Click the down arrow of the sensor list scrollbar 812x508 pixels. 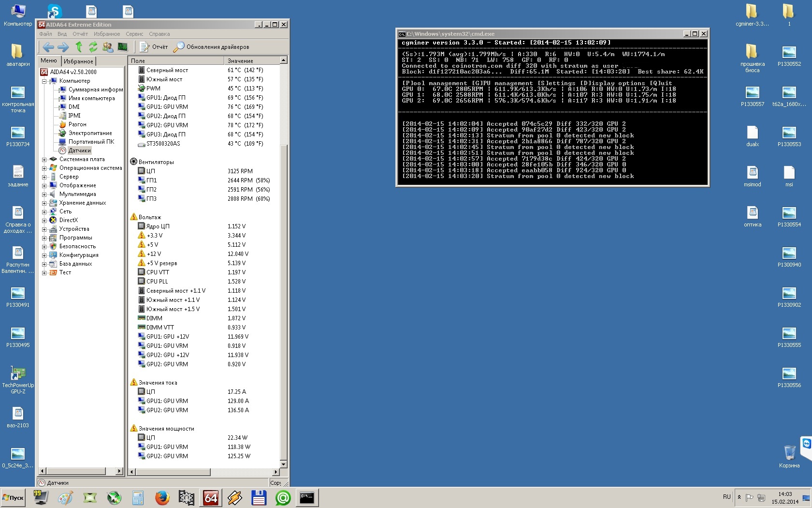284,464
